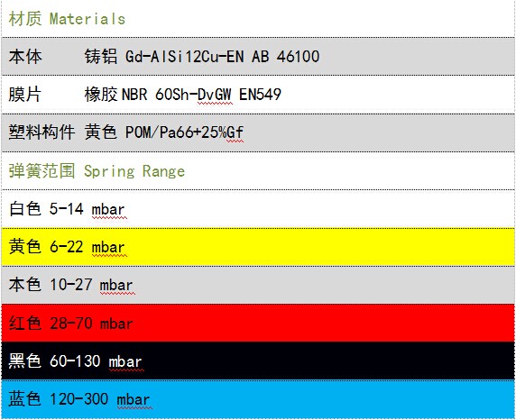Click the 铸铝 text in body row
This screenshot has width=516, height=420.
coord(101,57)
